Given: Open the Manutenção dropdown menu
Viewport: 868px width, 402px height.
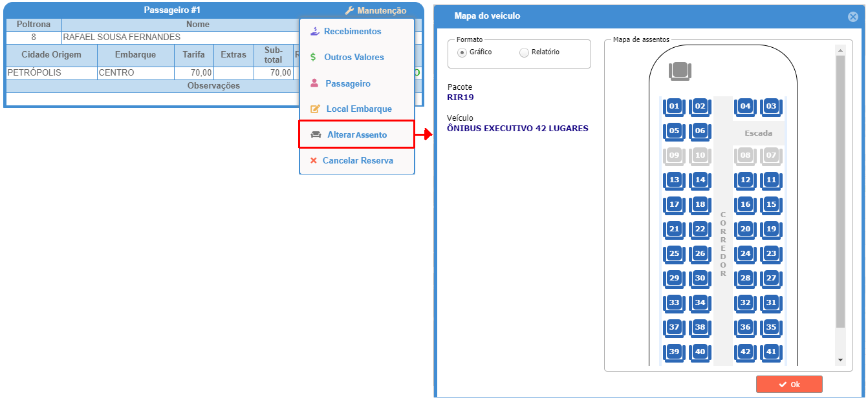Looking at the screenshot, I should point(376,10).
